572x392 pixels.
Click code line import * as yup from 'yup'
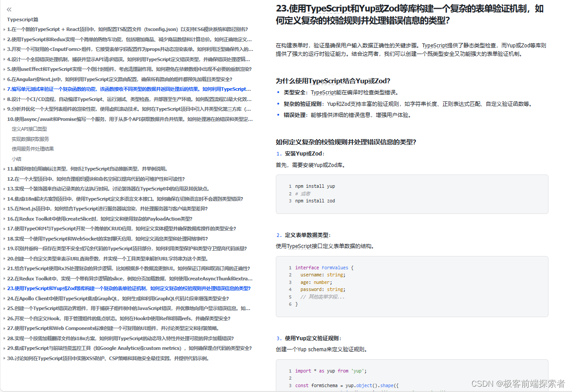point(331,371)
